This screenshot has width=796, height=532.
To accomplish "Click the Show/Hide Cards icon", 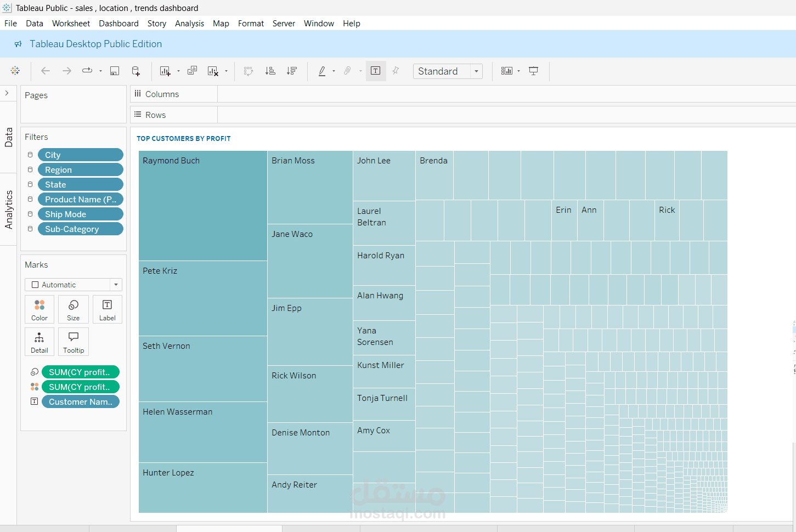I will point(507,71).
